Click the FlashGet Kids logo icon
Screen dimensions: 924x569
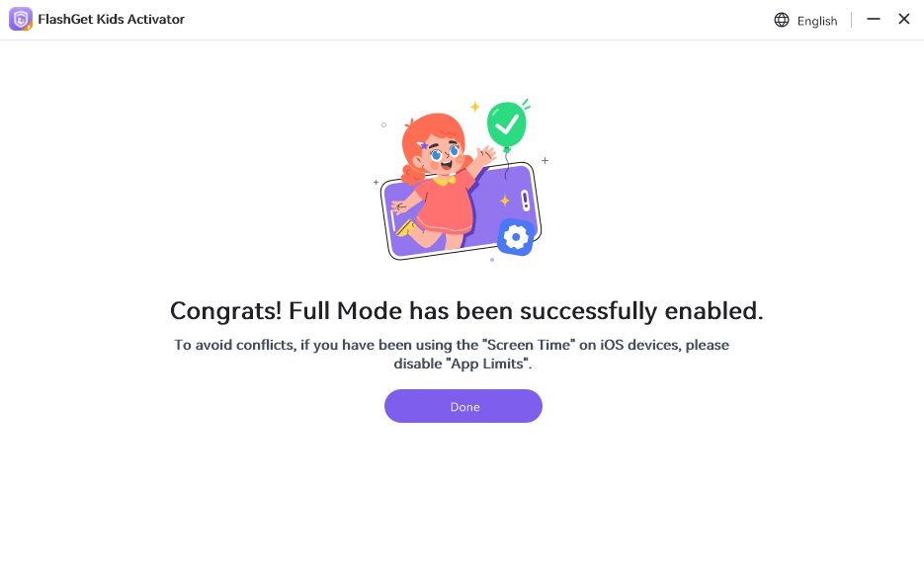21,19
